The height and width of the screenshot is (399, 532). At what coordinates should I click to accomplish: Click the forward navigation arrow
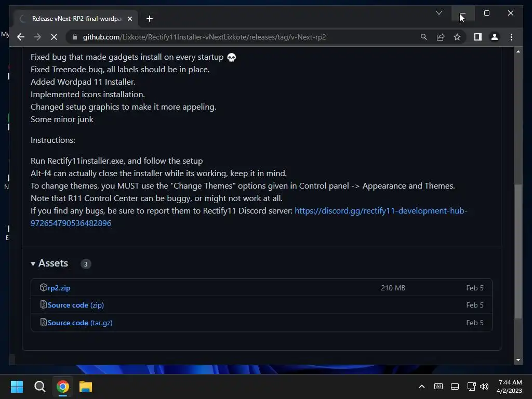(x=37, y=37)
